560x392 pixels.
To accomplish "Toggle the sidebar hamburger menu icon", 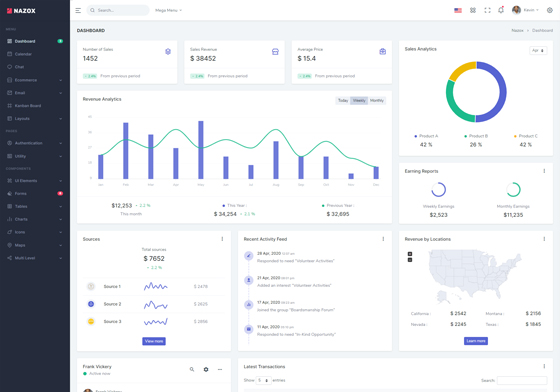I will [78, 10].
